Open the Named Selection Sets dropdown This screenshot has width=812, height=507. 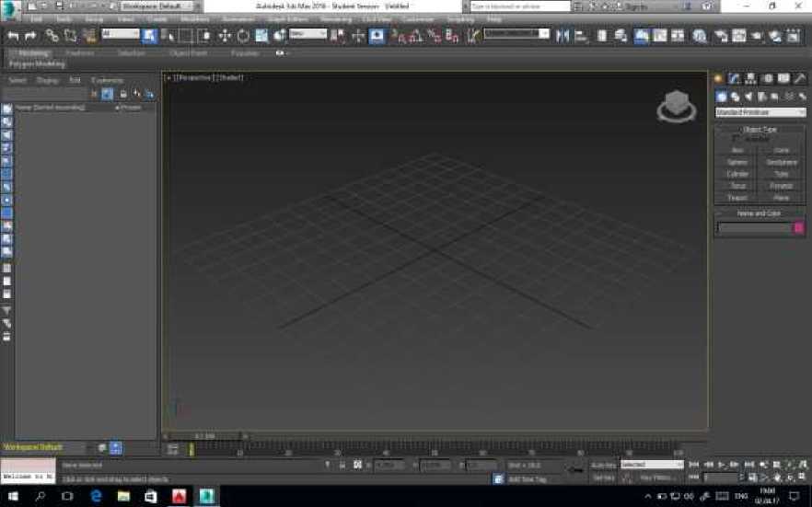[516, 34]
